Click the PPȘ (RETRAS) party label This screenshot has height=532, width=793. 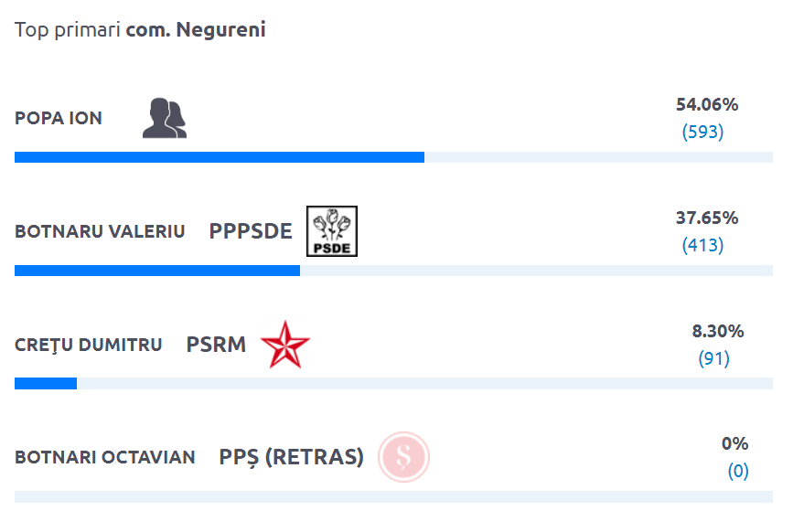pyautogui.click(x=291, y=457)
